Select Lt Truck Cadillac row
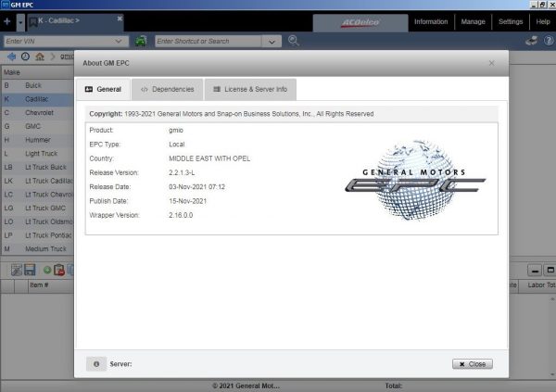 point(38,181)
